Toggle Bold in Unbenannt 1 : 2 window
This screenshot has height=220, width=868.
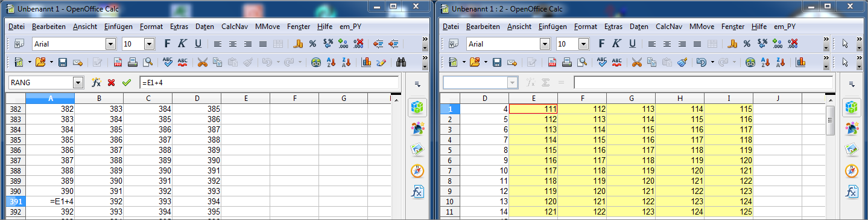(x=602, y=44)
